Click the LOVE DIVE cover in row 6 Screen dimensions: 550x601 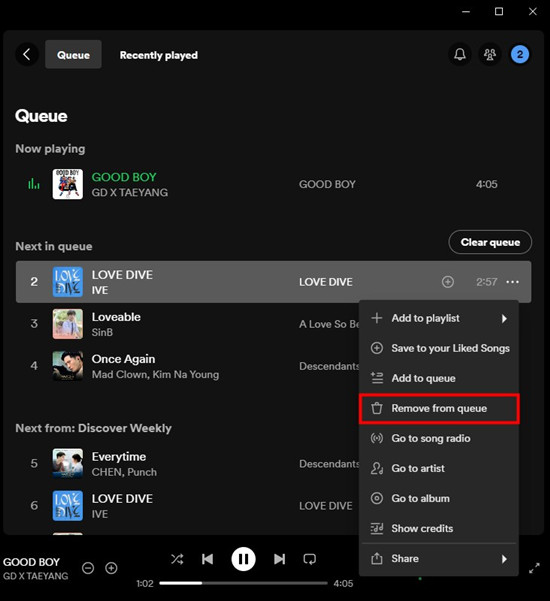pos(67,506)
